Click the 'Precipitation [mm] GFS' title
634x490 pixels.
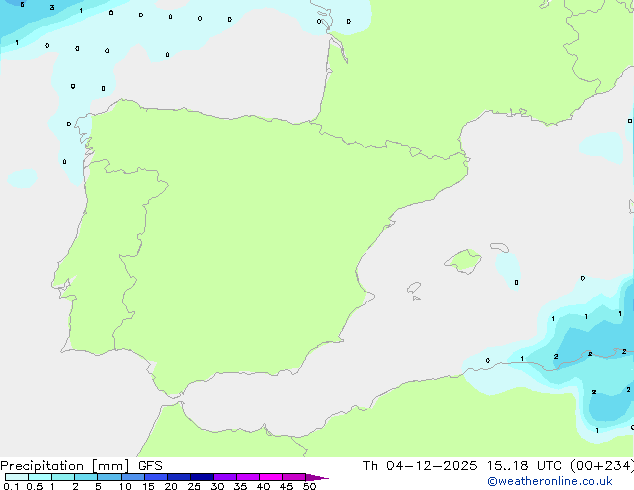pos(81,466)
